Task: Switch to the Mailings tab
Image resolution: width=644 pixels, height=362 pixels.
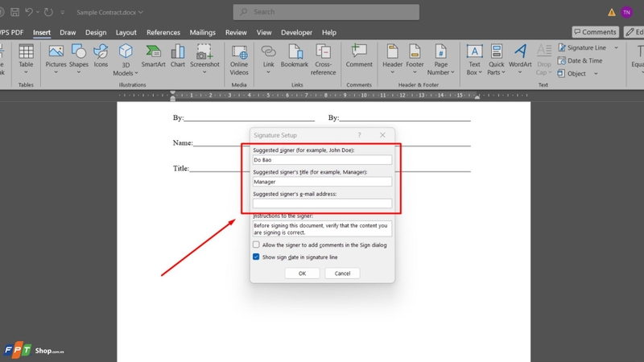Action: point(203,32)
